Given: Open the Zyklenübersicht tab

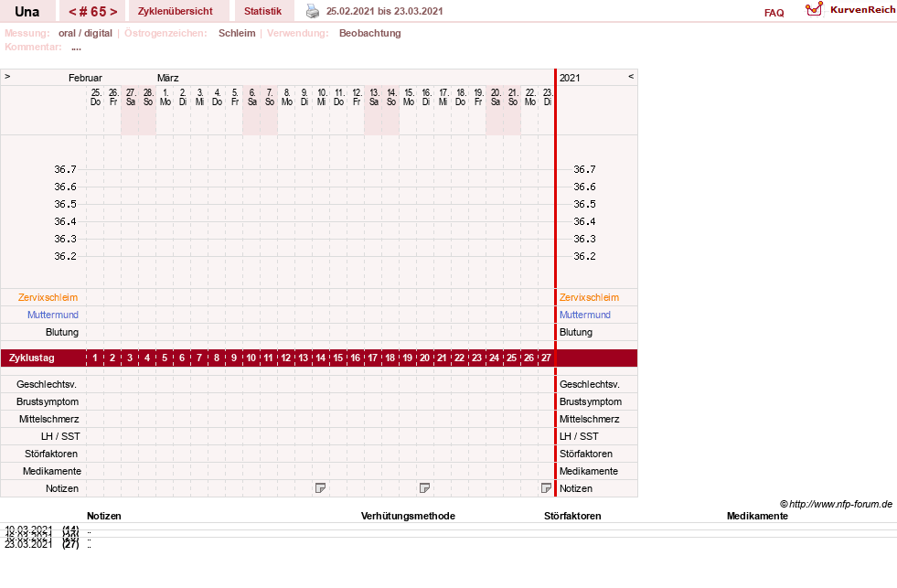Looking at the screenshot, I should tap(175, 11).
